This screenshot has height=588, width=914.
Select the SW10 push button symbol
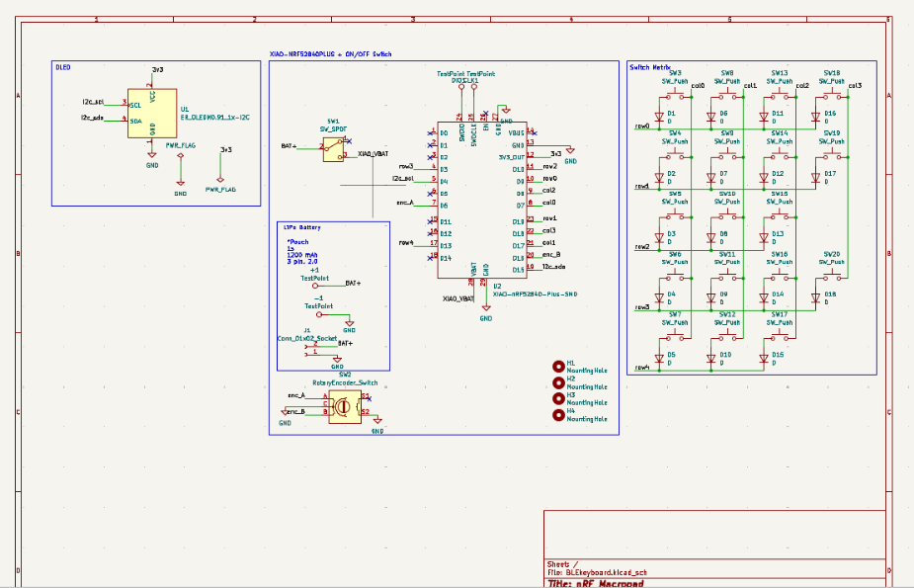727,215
